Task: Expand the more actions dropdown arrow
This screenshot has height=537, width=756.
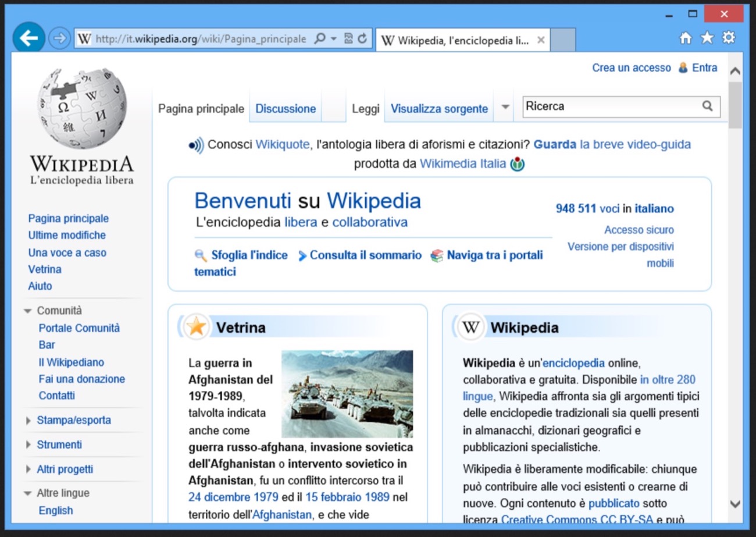Action: (x=505, y=107)
